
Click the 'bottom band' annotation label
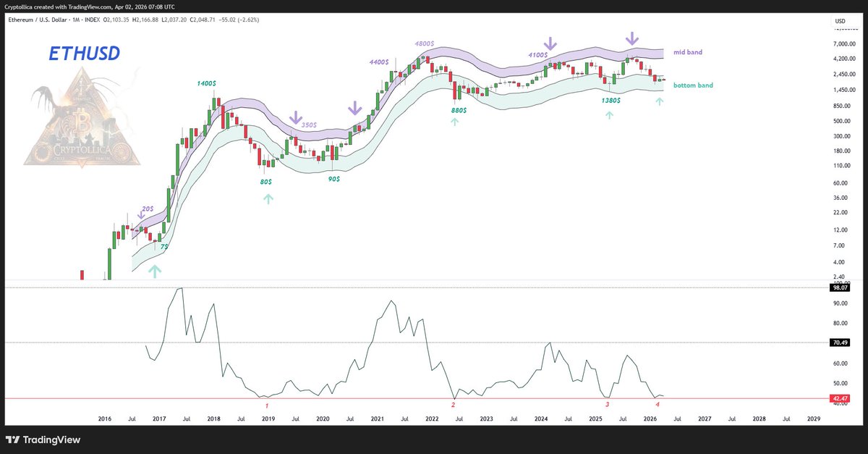[693, 85]
